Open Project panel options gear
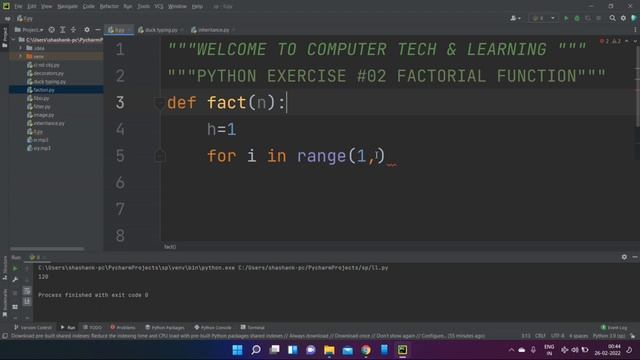Viewport: 640px width, 360px height. [87, 30]
